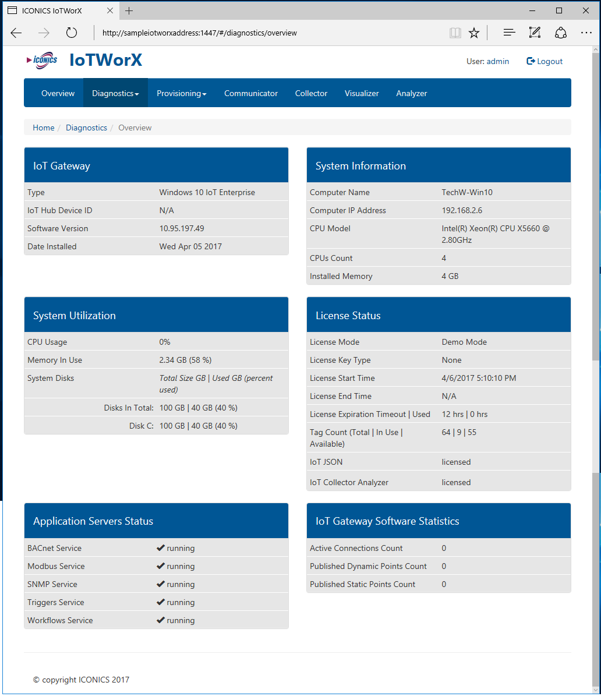Click the Date Installed value Wed Apr 05 2017
This screenshot has height=700, width=601.
[x=190, y=246]
